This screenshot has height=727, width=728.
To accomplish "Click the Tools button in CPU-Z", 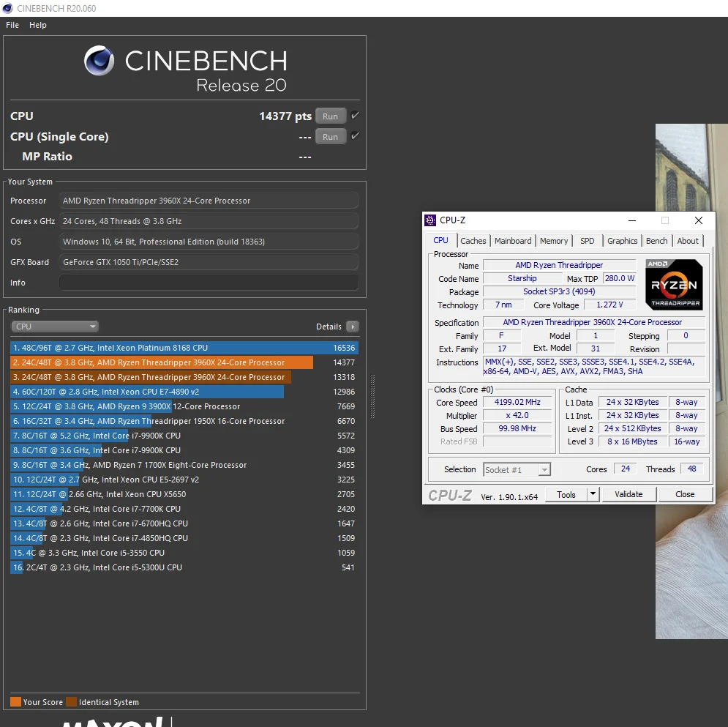I will pos(566,494).
